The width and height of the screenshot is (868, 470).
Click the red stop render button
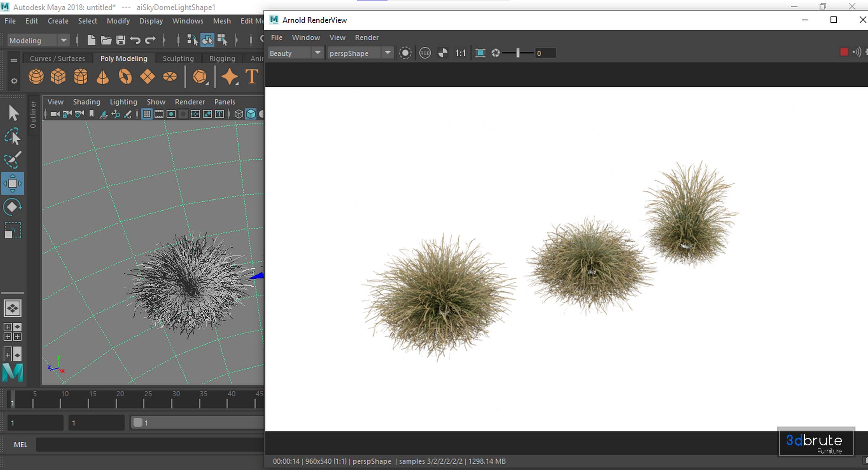[x=844, y=52]
